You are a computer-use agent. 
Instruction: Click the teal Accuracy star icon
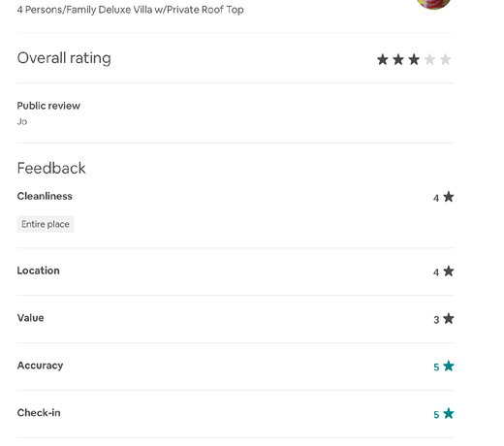coord(449,366)
